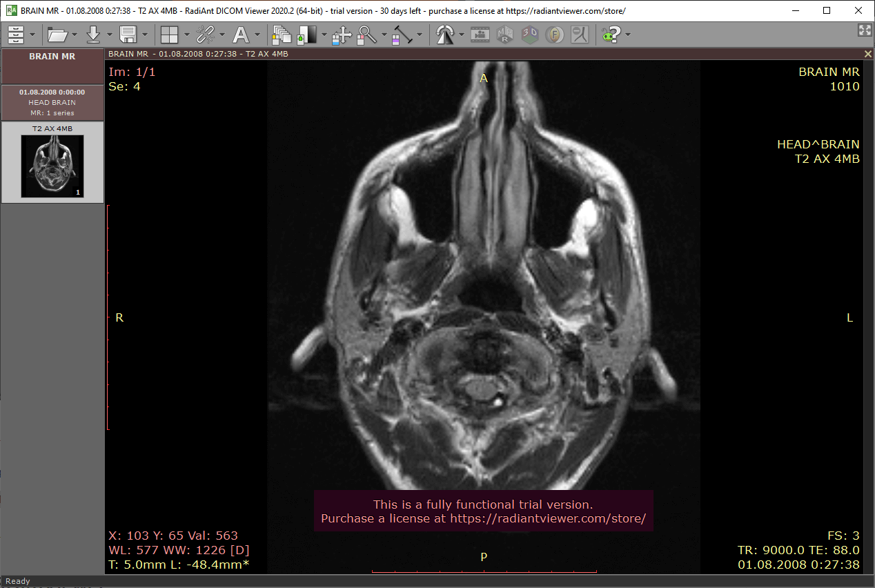
Task: Toggle series synchronization chain-link icon
Action: point(204,35)
